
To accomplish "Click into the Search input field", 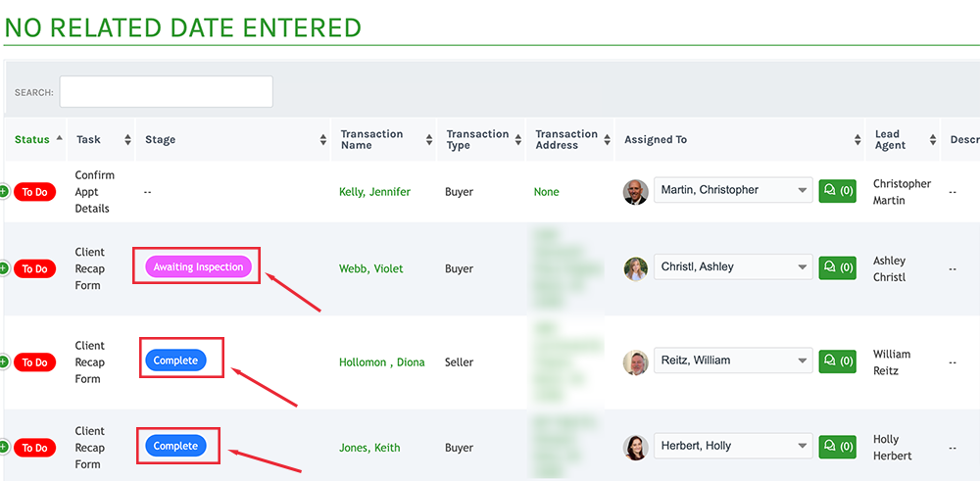I will tap(167, 92).
